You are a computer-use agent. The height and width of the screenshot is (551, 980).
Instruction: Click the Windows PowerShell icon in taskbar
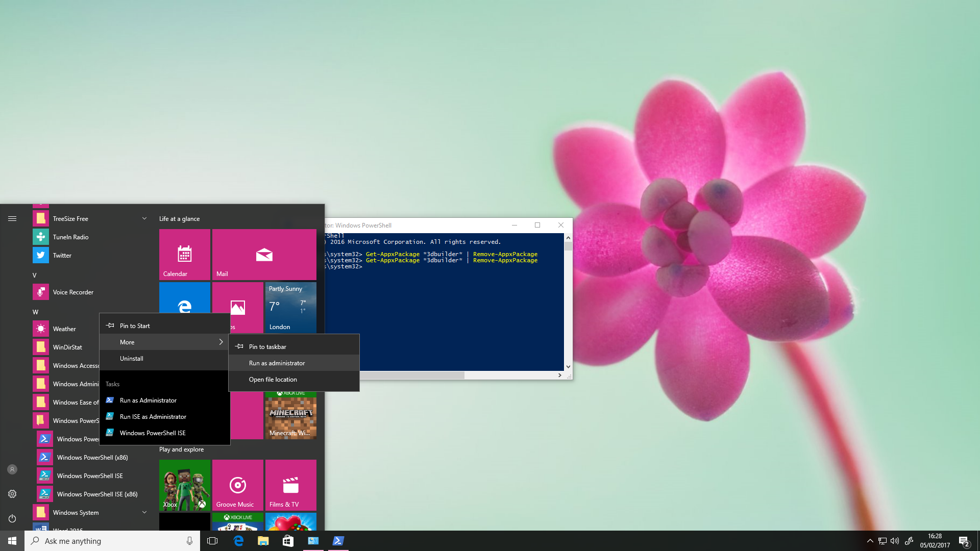[x=337, y=540]
